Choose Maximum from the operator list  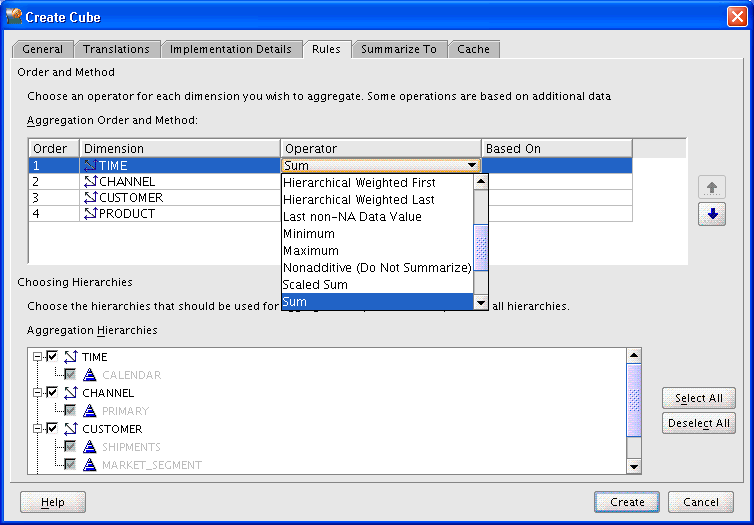pyautogui.click(x=377, y=251)
